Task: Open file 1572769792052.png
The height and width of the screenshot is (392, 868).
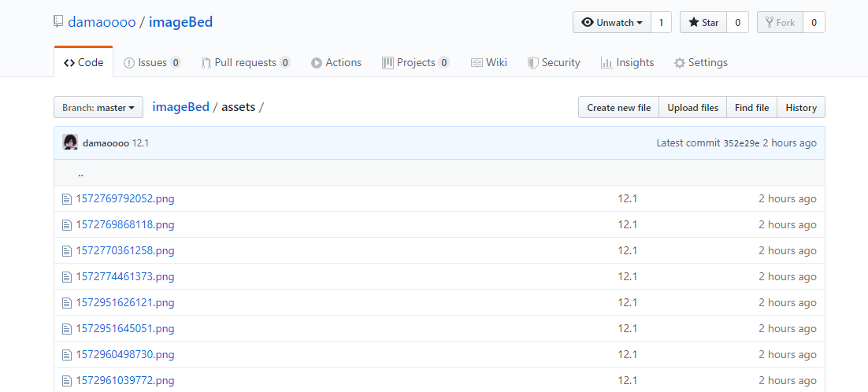Action: click(125, 198)
